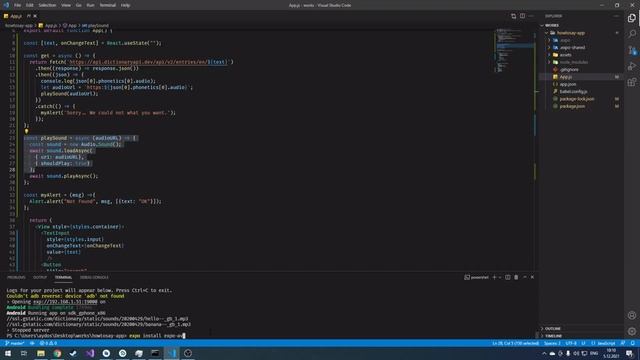Open the Explorer panel More Actions ellipsis
Viewport: 640px width, 360px height.
pos(616,16)
